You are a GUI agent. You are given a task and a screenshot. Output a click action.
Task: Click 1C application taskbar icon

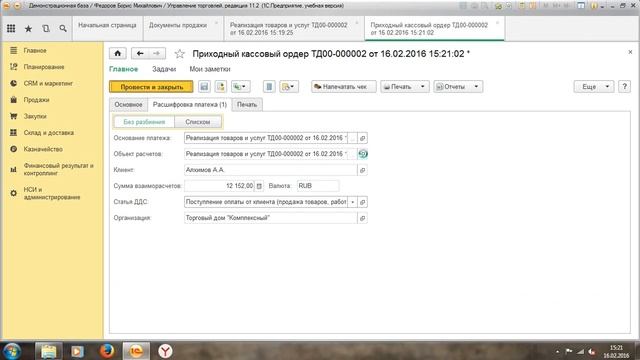click(x=136, y=351)
